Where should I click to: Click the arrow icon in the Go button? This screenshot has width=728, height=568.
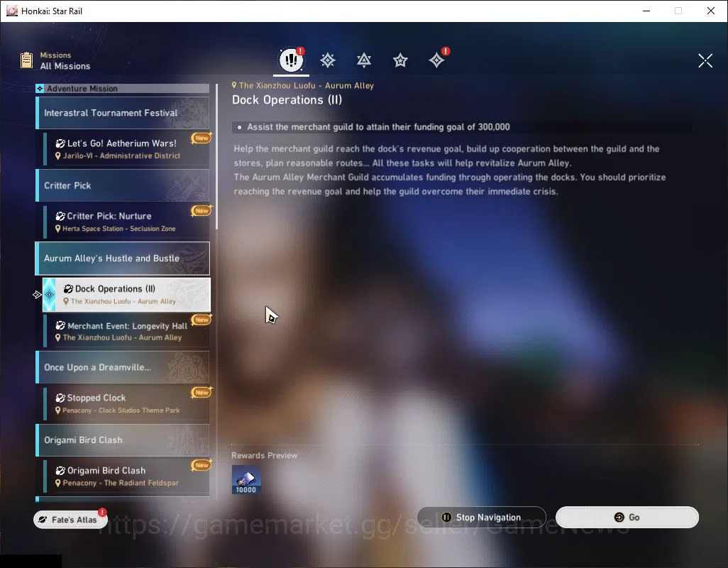click(x=619, y=518)
